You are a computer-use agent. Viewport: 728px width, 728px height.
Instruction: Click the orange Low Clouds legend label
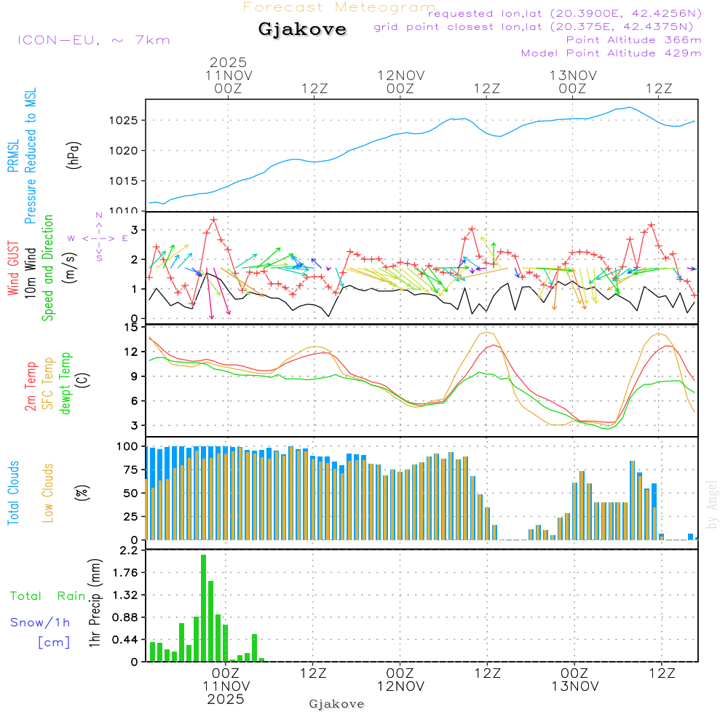click(48, 493)
